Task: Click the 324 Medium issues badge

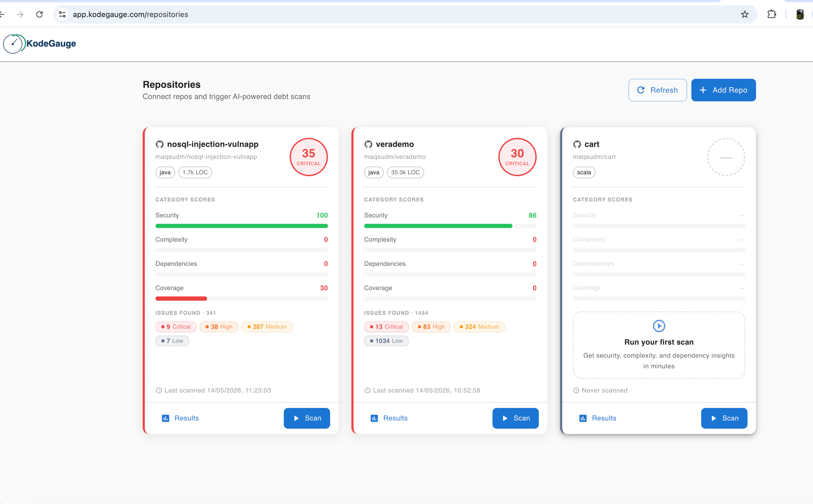Action: tap(479, 327)
